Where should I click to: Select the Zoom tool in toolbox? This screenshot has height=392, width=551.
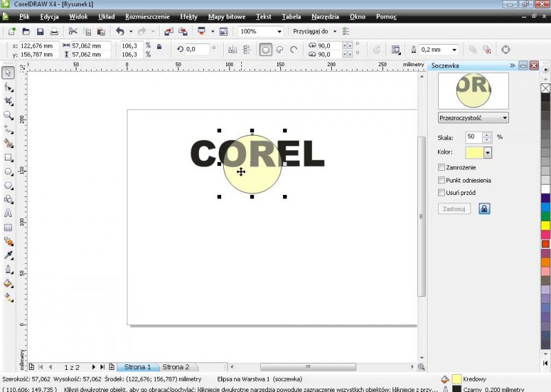(8, 116)
